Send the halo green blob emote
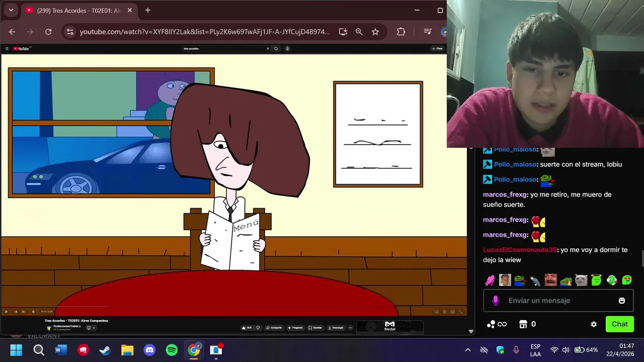The image size is (644, 362). 596,280
